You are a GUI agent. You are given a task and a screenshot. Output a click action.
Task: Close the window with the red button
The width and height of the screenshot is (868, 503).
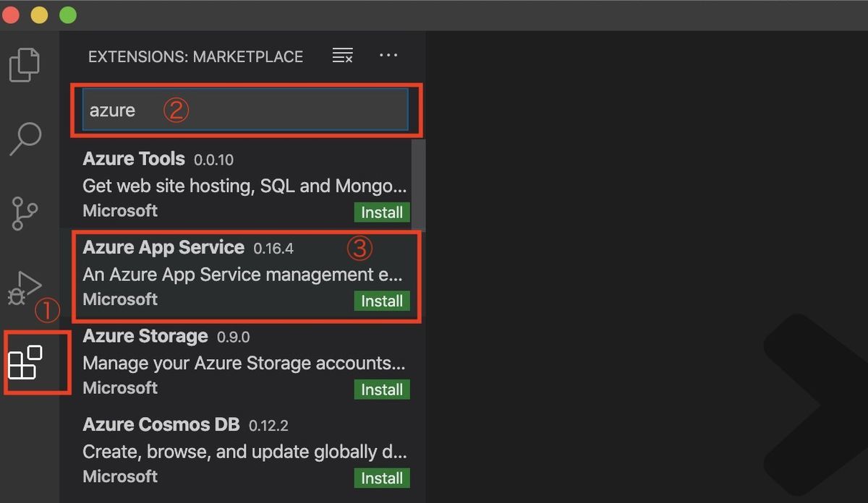coord(10,14)
